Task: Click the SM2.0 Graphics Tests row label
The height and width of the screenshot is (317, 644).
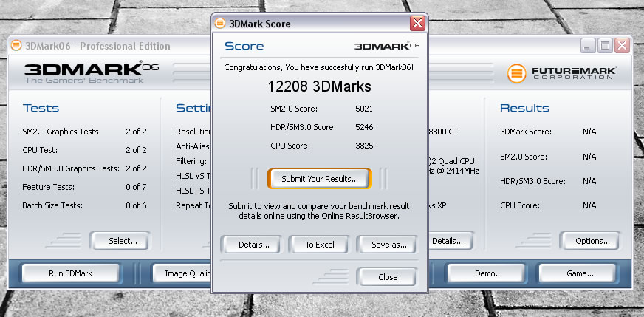Action: click(x=61, y=132)
